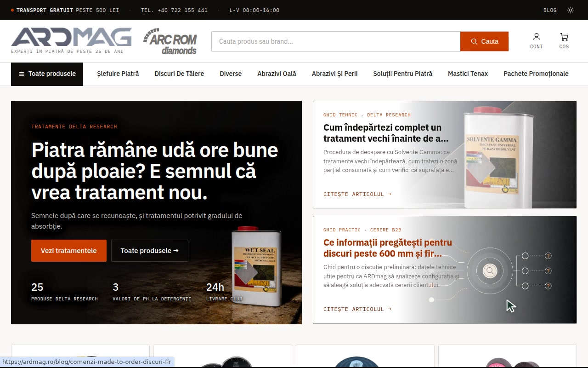Click CITEȘTE ARTICOLUL under discuri peste 600 mm article
588x368 pixels.
pos(357,309)
